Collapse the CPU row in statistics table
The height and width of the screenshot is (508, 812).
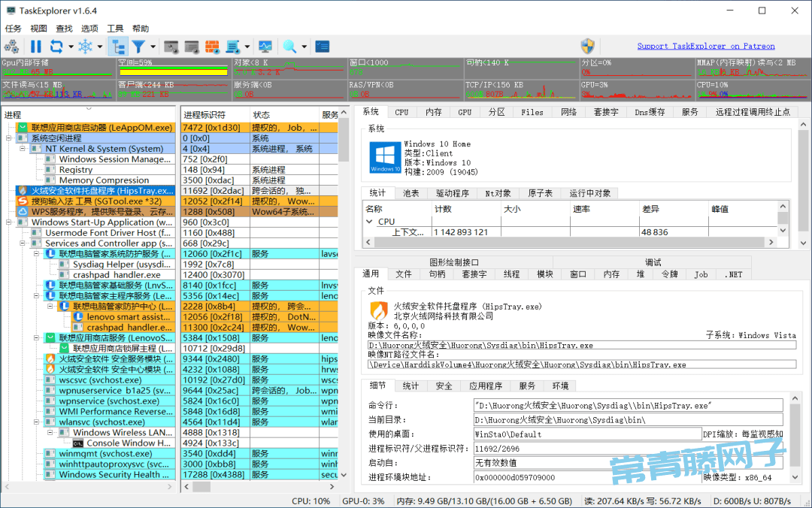369,222
